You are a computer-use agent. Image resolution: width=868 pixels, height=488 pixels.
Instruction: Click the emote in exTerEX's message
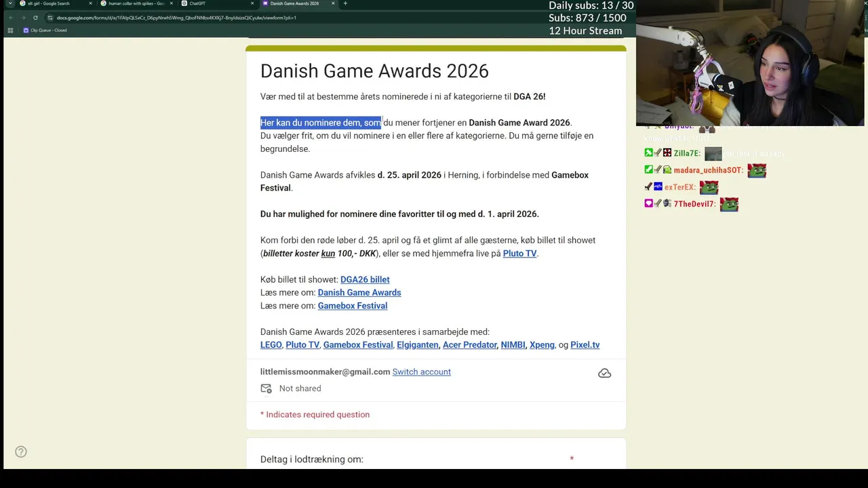709,187
